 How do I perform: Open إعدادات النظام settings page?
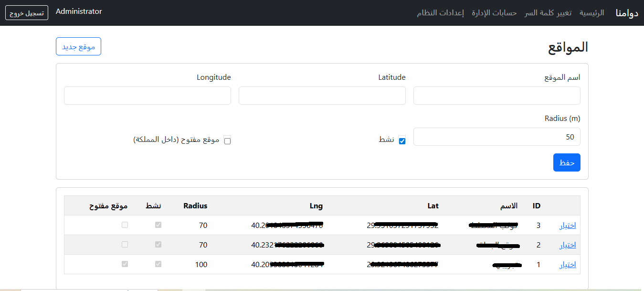pyautogui.click(x=440, y=13)
